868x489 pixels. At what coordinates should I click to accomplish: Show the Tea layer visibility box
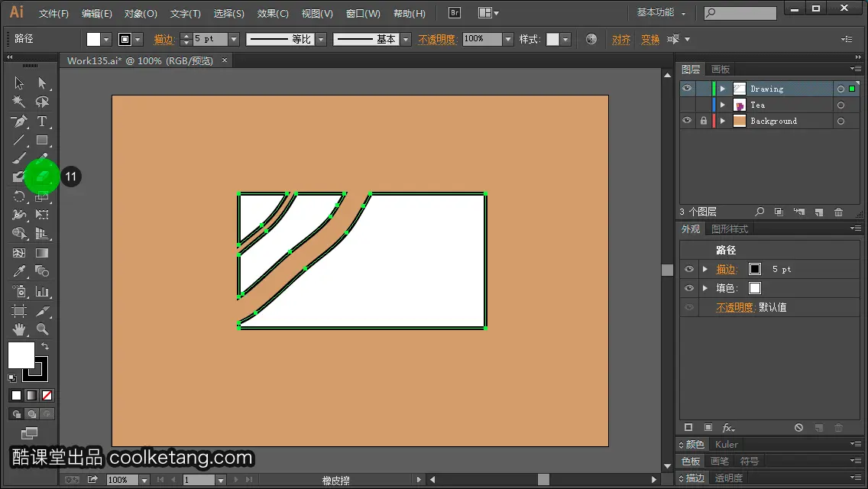point(687,105)
